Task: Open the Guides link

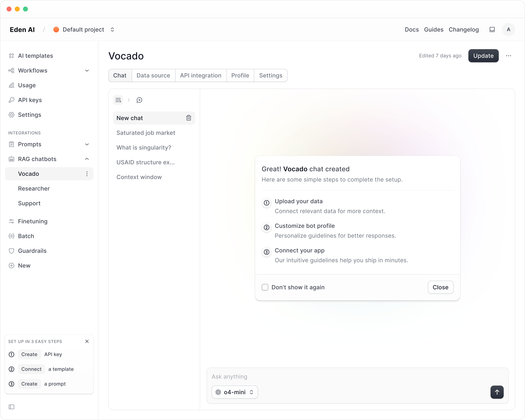Action: pyautogui.click(x=434, y=30)
